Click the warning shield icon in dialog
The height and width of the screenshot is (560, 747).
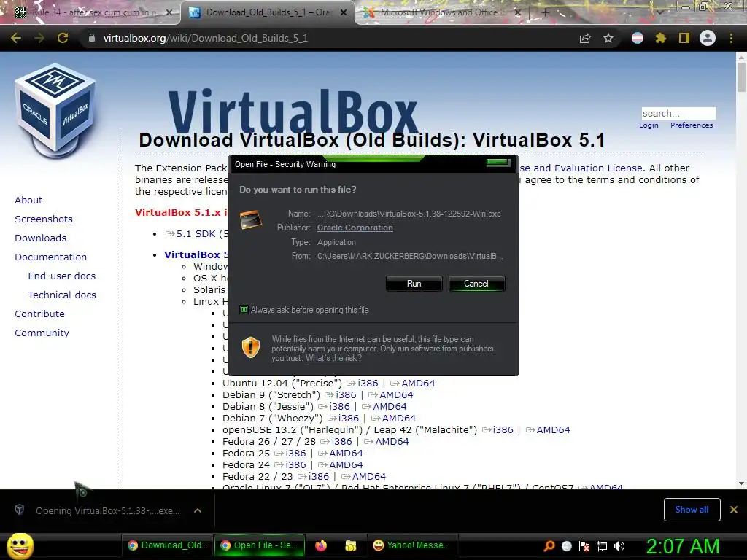click(x=251, y=347)
